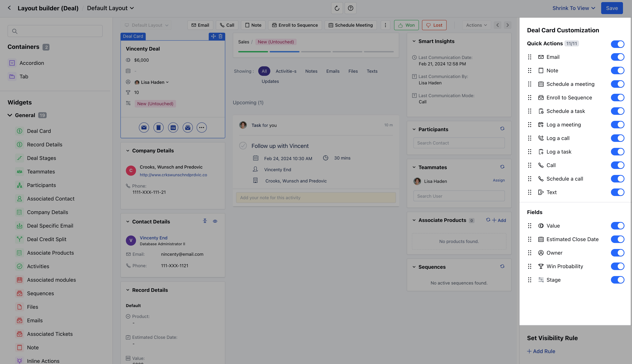Click the calendar quick action circle on Deal Card
Viewport: 632px width, 364px height.
click(x=173, y=127)
